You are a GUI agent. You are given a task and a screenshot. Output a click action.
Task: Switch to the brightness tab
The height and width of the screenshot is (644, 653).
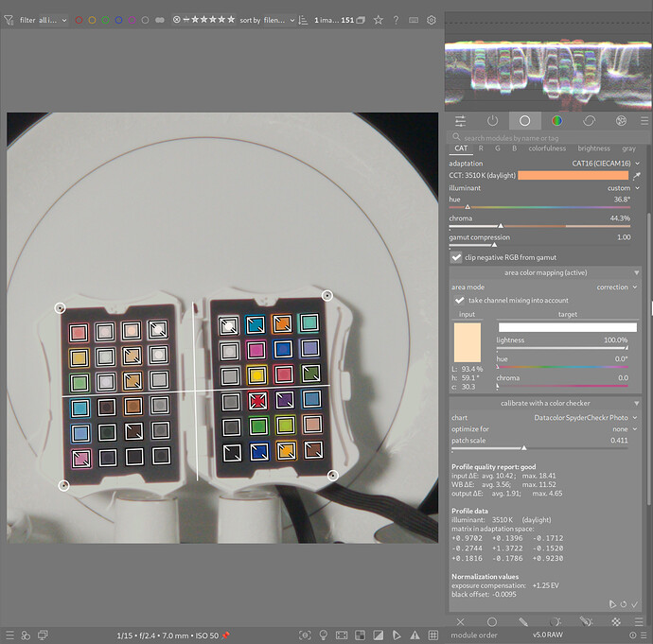(x=593, y=148)
